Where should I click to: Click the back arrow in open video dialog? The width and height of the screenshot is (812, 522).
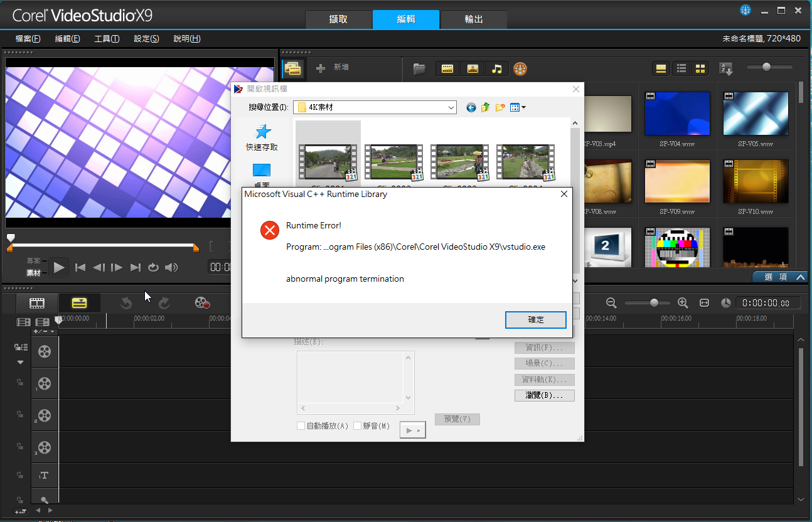click(471, 107)
